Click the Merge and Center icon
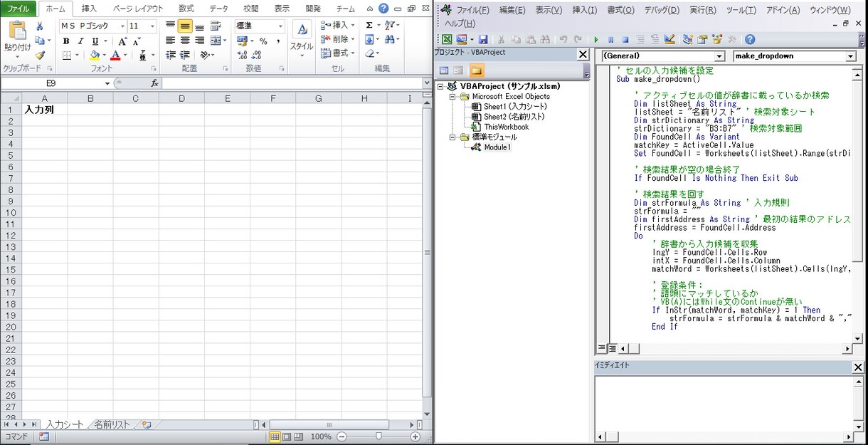This screenshot has width=868, height=445. [x=216, y=41]
